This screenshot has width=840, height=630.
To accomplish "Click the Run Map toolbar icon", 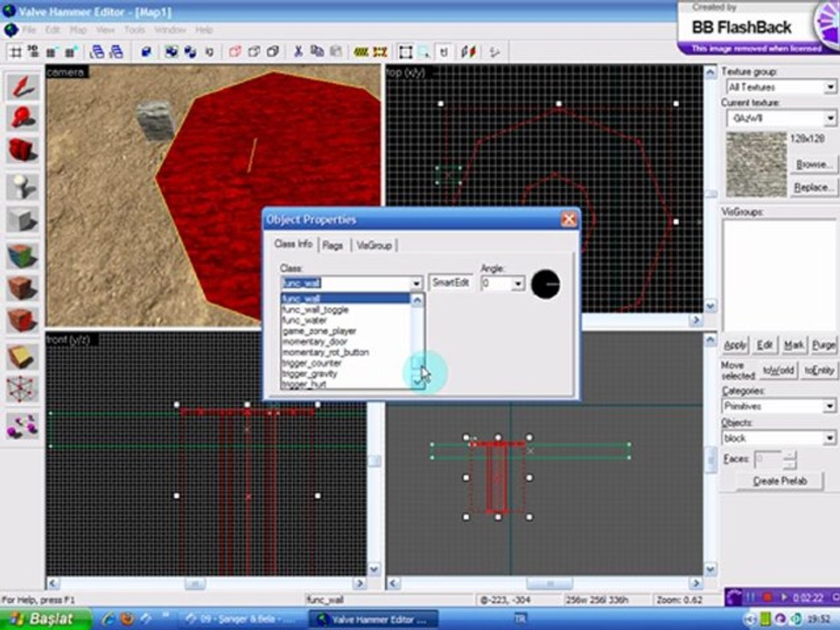I will point(494,52).
